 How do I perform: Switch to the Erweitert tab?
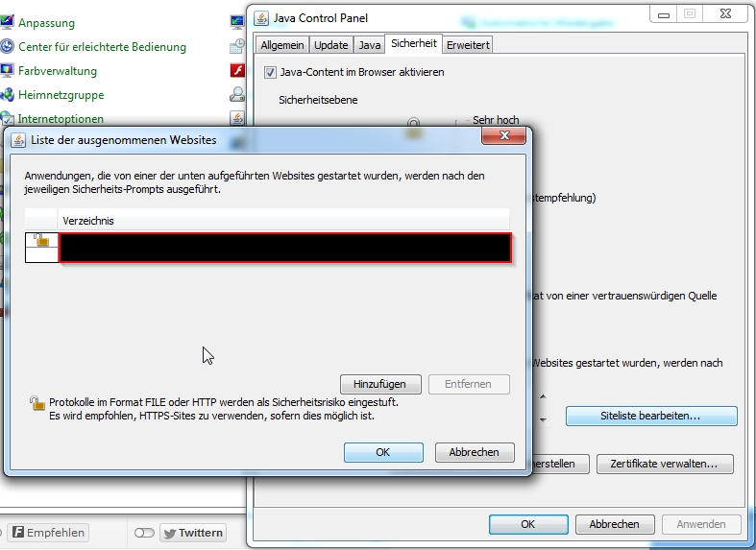tap(468, 45)
